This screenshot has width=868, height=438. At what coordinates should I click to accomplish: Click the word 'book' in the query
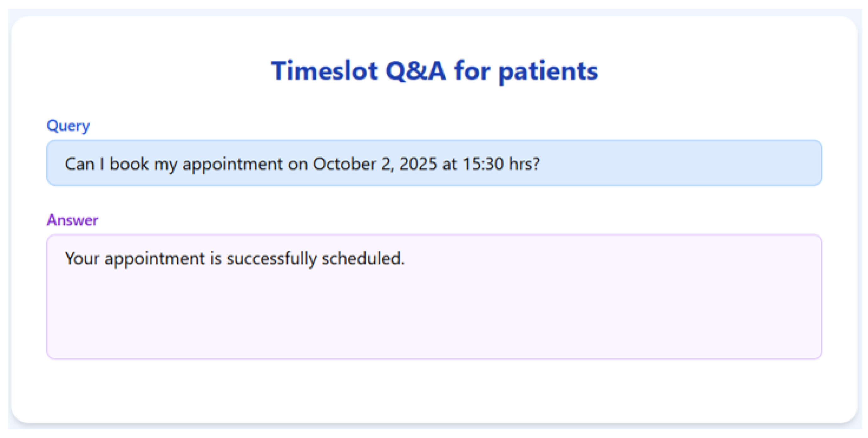(x=129, y=164)
